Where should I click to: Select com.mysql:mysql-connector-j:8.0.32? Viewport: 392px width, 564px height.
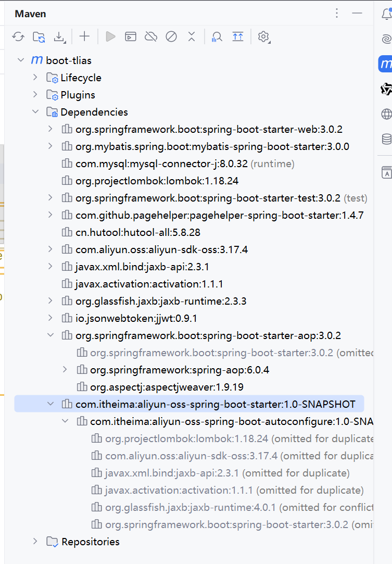(x=161, y=164)
